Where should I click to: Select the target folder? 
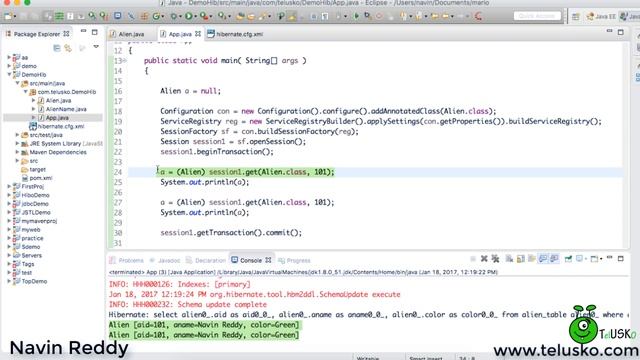(37, 169)
